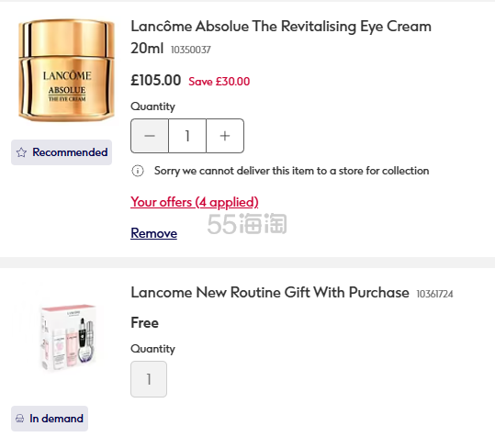
Task: Click the gift quantity box showing 1
Action: coord(149,379)
